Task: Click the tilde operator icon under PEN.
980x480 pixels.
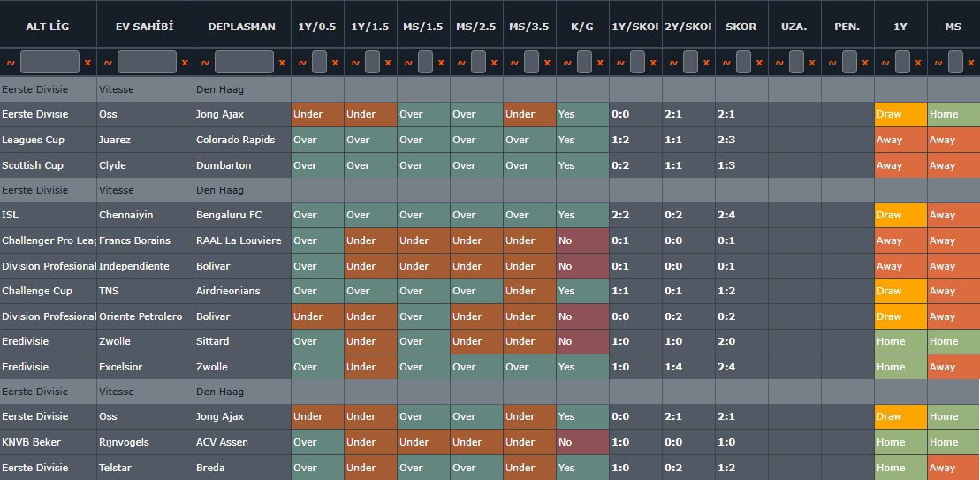Action: [x=832, y=63]
